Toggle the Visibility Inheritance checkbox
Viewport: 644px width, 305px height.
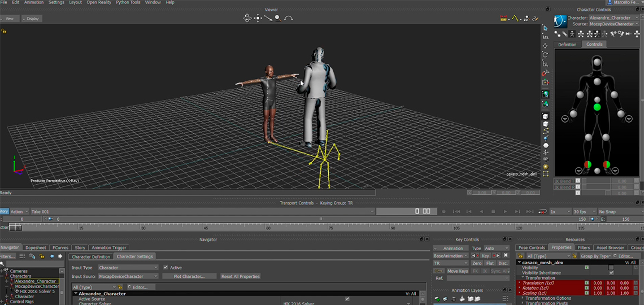611,273
